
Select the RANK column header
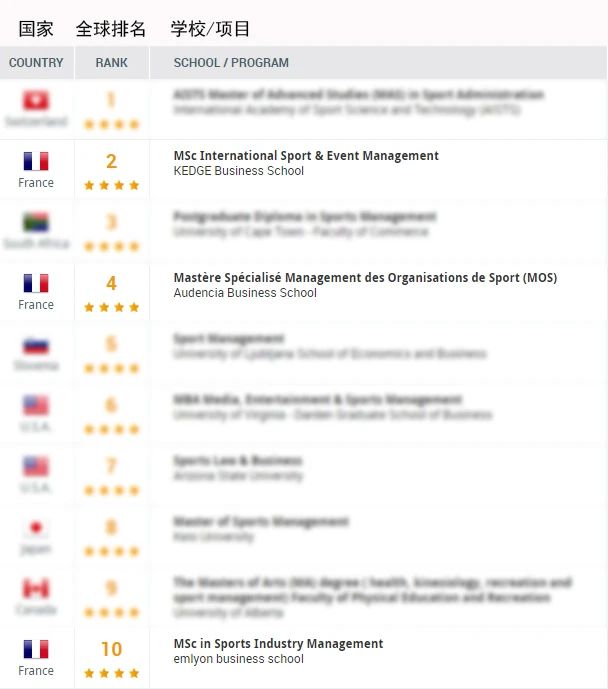(112, 63)
